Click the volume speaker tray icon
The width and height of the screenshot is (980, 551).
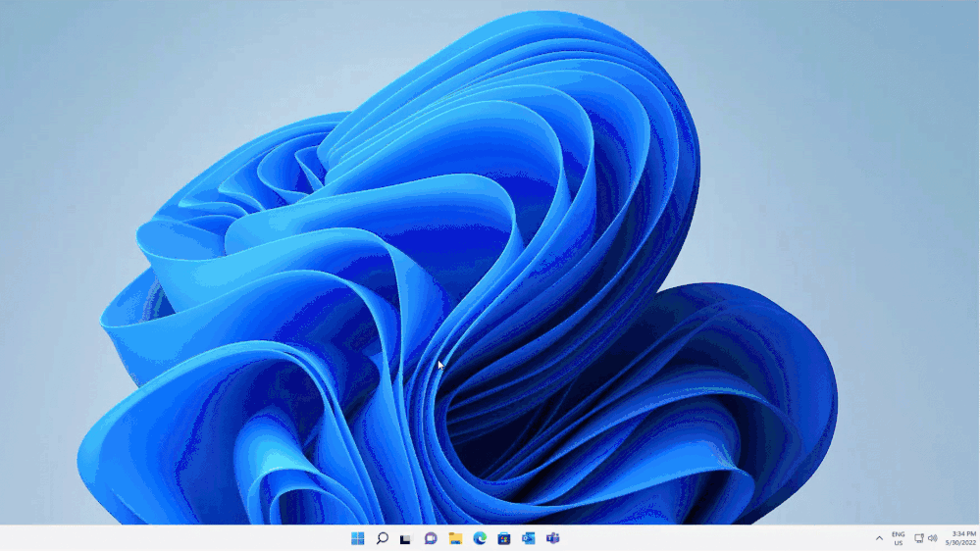click(933, 538)
